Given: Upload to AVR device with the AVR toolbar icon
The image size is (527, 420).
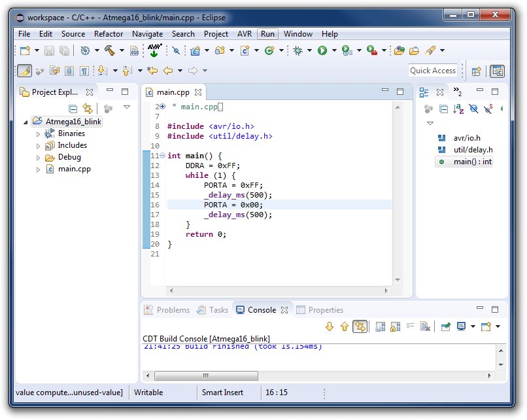Looking at the screenshot, I should click(x=154, y=50).
